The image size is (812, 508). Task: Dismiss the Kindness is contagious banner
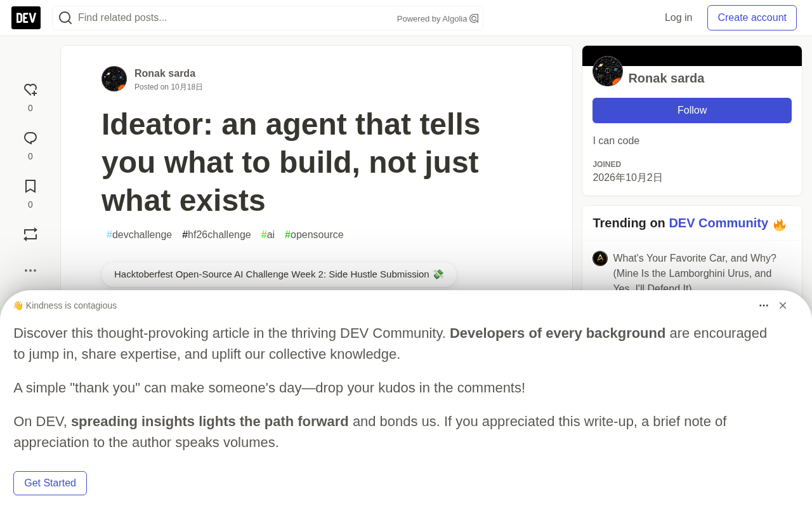[783, 305]
